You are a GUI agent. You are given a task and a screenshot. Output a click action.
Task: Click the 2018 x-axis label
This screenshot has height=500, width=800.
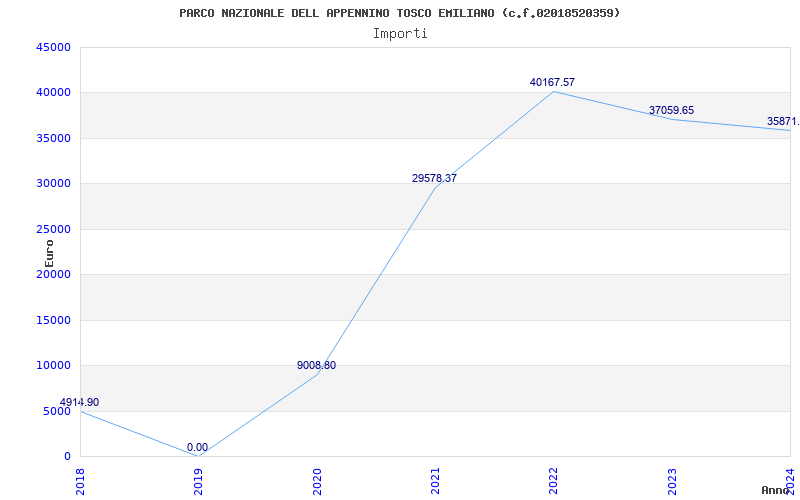tap(80, 482)
